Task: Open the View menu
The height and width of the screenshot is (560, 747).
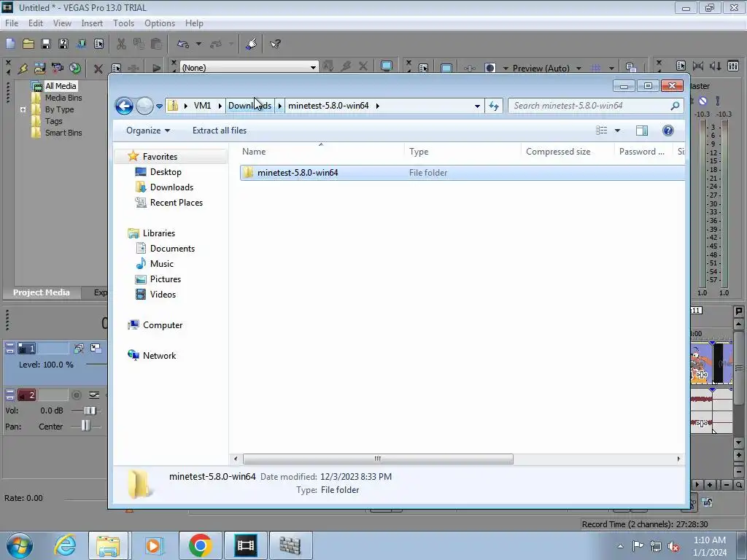Action: pos(62,23)
